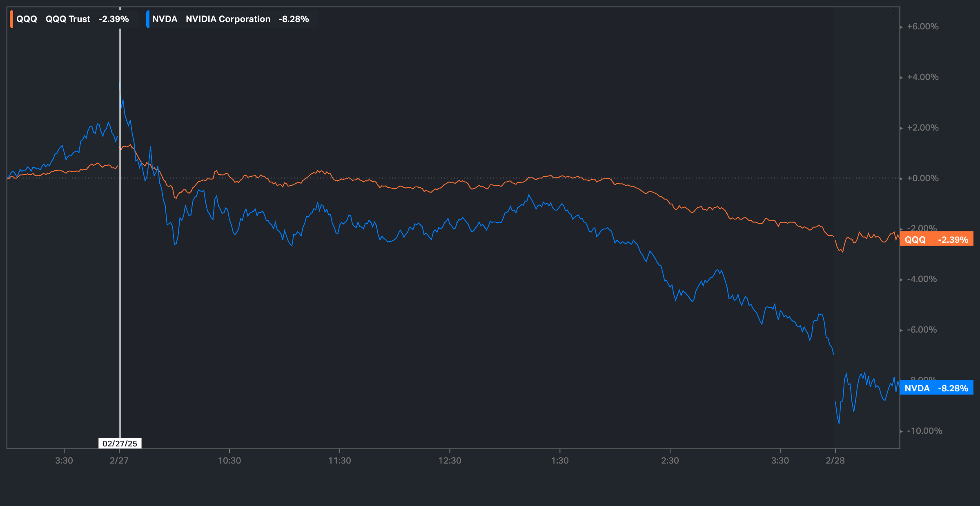Image resolution: width=980 pixels, height=506 pixels.
Task: Click the 2:30 time axis label
Action: (x=670, y=461)
